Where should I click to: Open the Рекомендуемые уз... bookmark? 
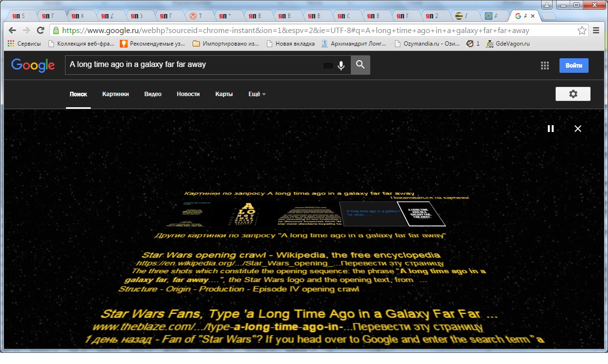[153, 44]
